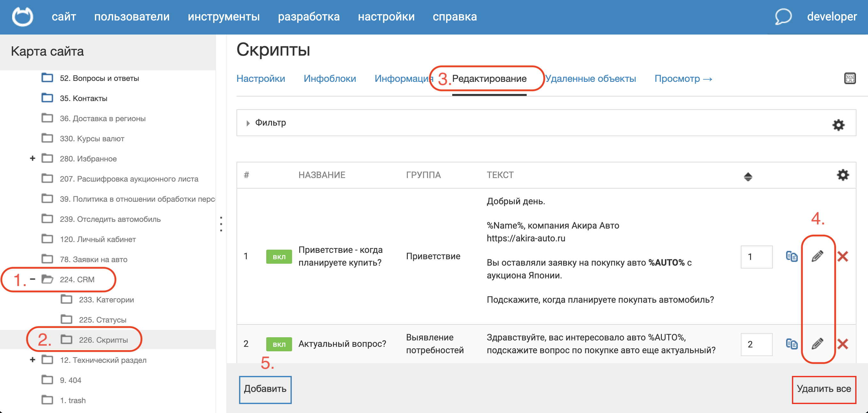Click the cat logo in the header

[x=23, y=17]
